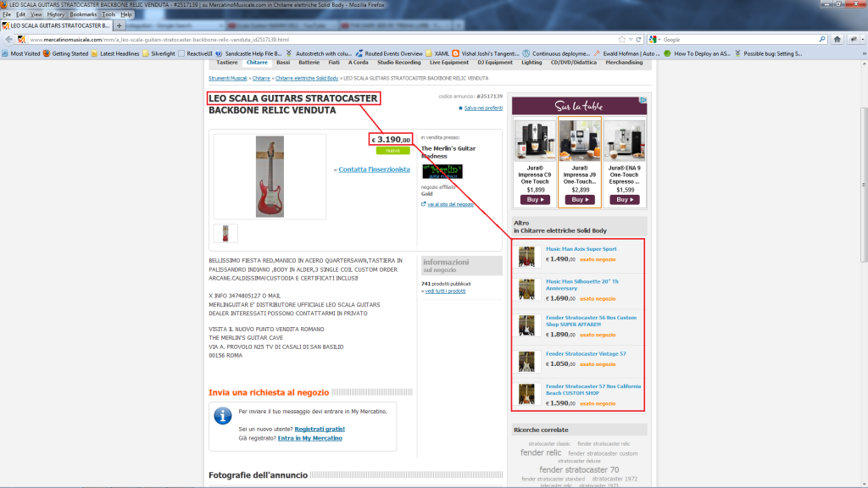Click the search magnifier icon
Viewport: 868px width, 488px height.
click(x=821, y=39)
